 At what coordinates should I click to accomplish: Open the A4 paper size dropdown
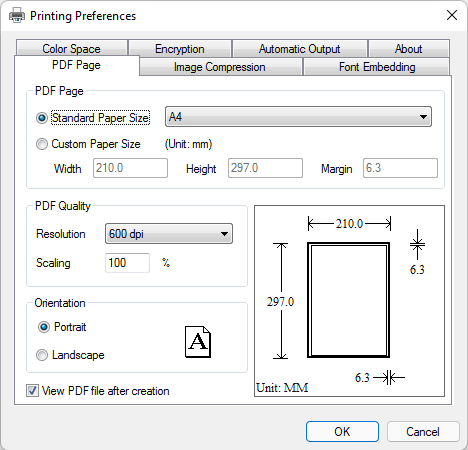[x=298, y=117]
